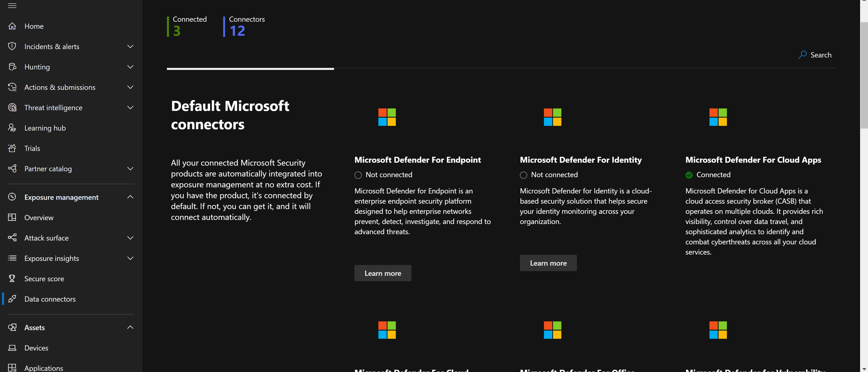Image resolution: width=868 pixels, height=372 pixels.
Task: Click the Actions & submissions icon
Action: [12, 87]
